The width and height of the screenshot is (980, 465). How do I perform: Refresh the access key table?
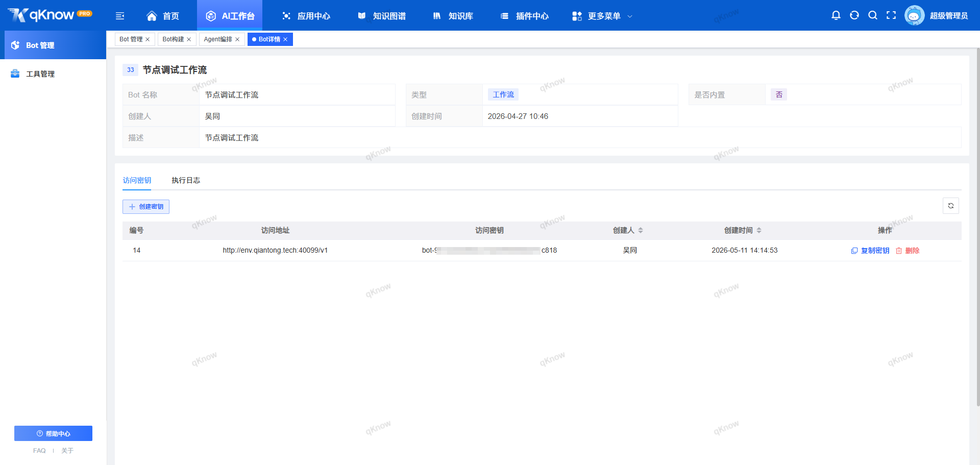pyautogui.click(x=951, y=206)
